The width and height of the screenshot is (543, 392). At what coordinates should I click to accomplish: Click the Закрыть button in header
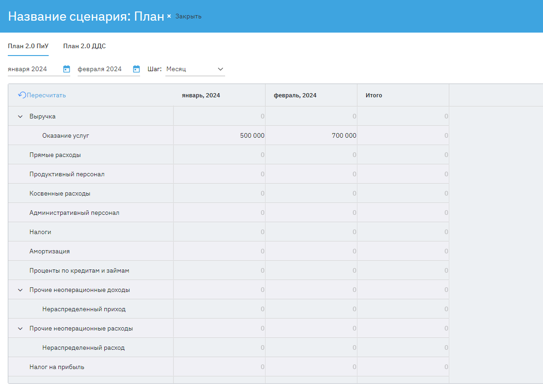click(188, 17)
